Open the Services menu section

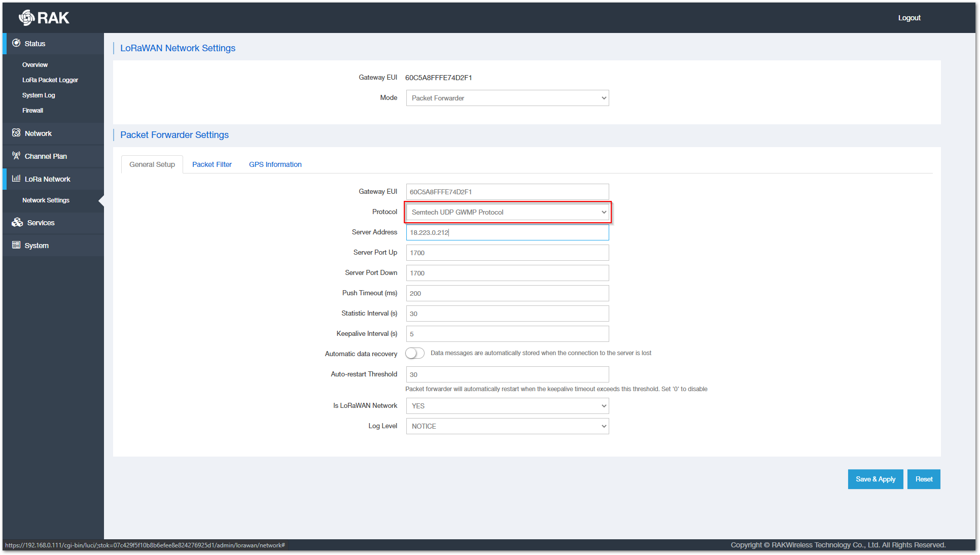click(53, 223)
